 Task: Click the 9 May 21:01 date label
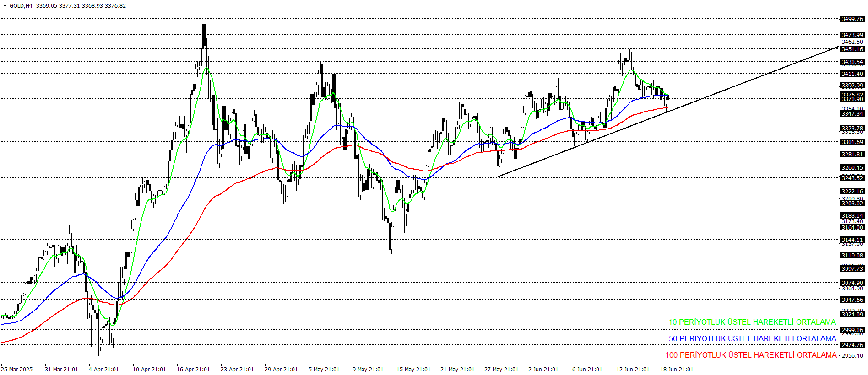coord(368,369)
